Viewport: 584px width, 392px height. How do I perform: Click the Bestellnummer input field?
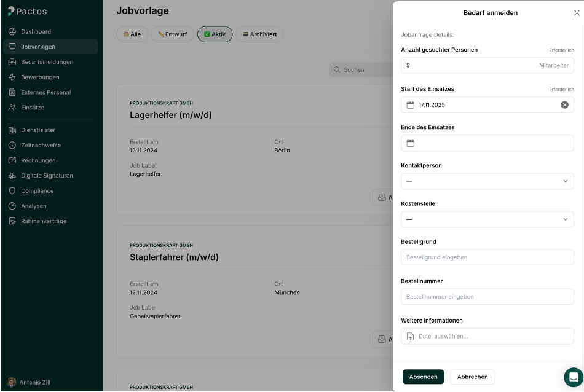487,297
